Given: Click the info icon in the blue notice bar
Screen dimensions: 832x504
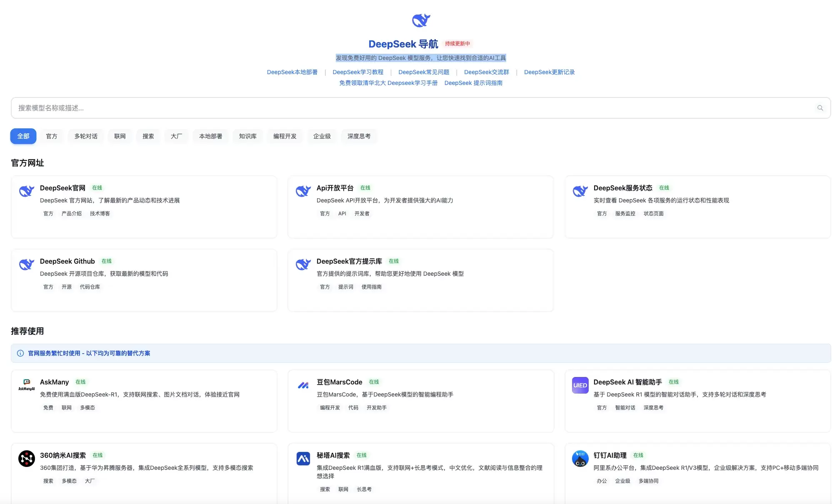Looking at the screenshot, I should [x=20, y=353].
